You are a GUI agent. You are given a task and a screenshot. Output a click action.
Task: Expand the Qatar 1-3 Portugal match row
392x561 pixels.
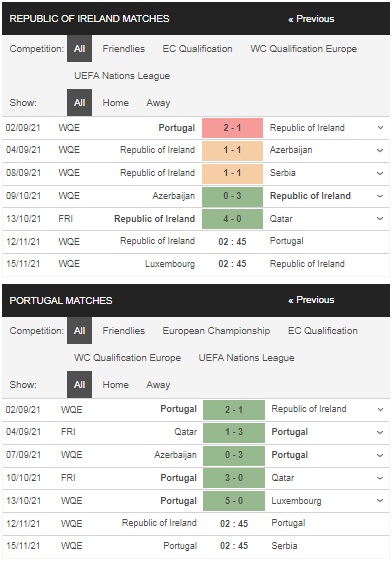(381, 432)
